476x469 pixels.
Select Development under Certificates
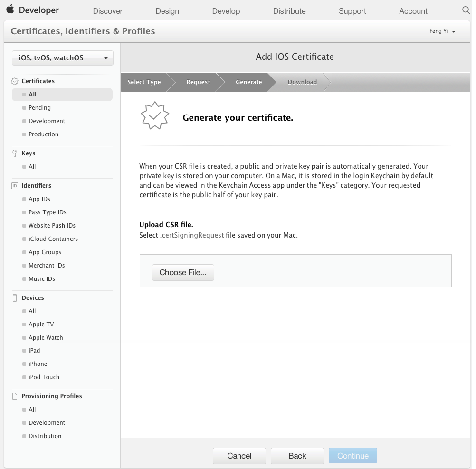coord(47,121)
